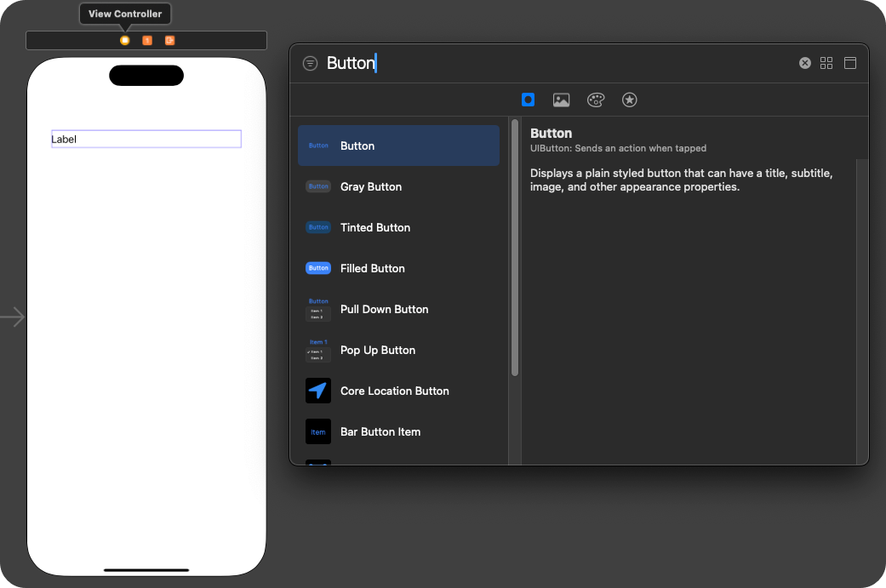Open the library filter options icon
Screen dimensions: 886x588
pos(310,63)
